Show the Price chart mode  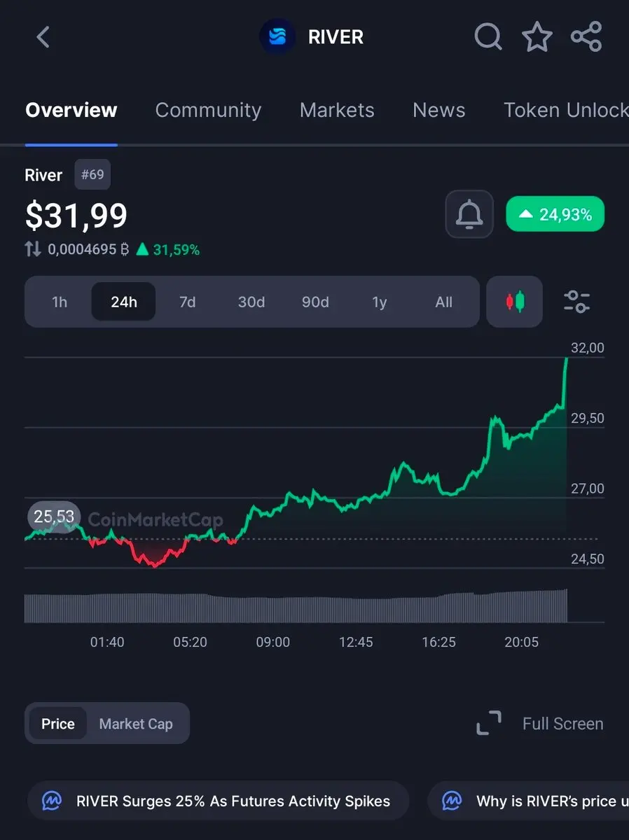tap(58, 724)
